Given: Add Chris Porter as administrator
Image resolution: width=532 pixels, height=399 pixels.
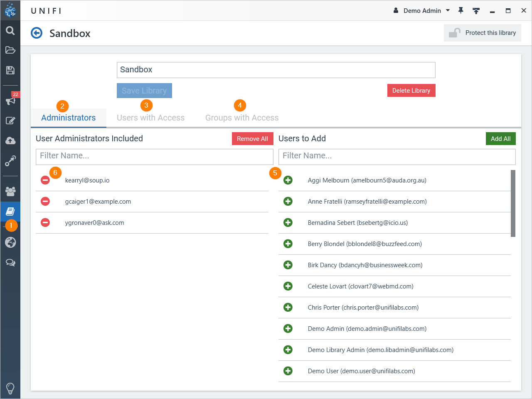Looking at the screenshot, I should pos(288,307).
